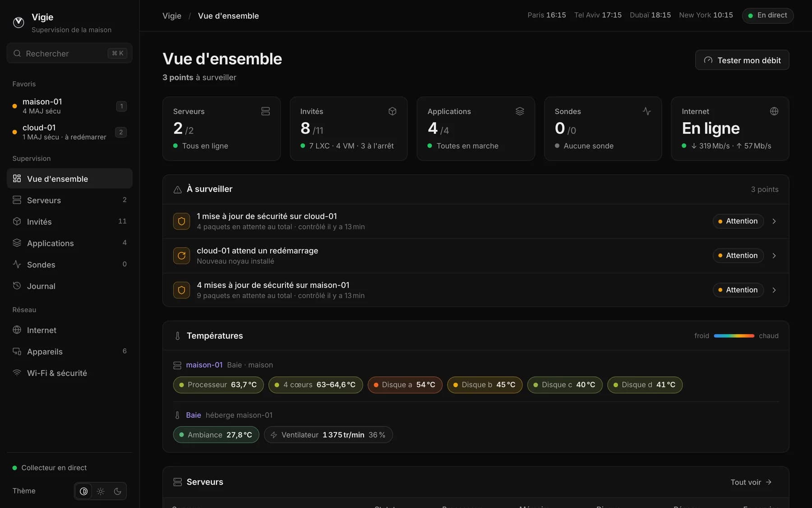812x508 pixels.
Task: Open favorite maison-01 in sidebar
Action: [x=69, y=106]
